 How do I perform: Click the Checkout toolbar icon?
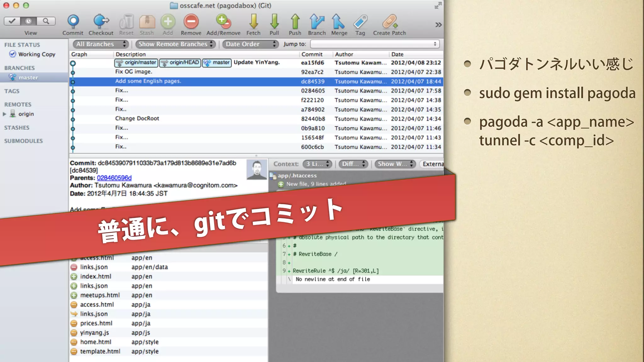click(x=101, y=22)
